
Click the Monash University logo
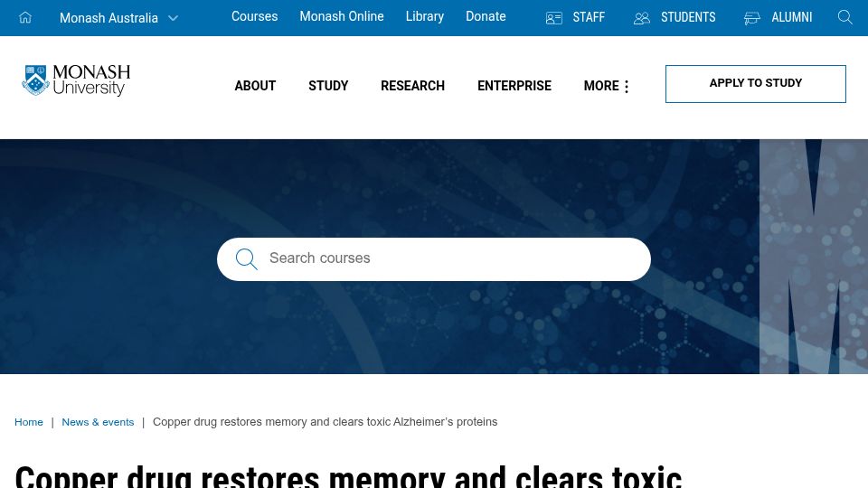coord(76,80)
